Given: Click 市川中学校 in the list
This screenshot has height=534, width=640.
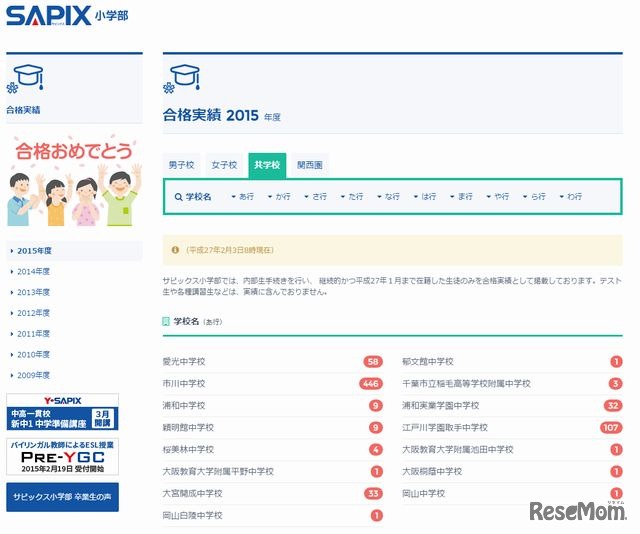Looking at the screenshot, I should click(184, 383).
